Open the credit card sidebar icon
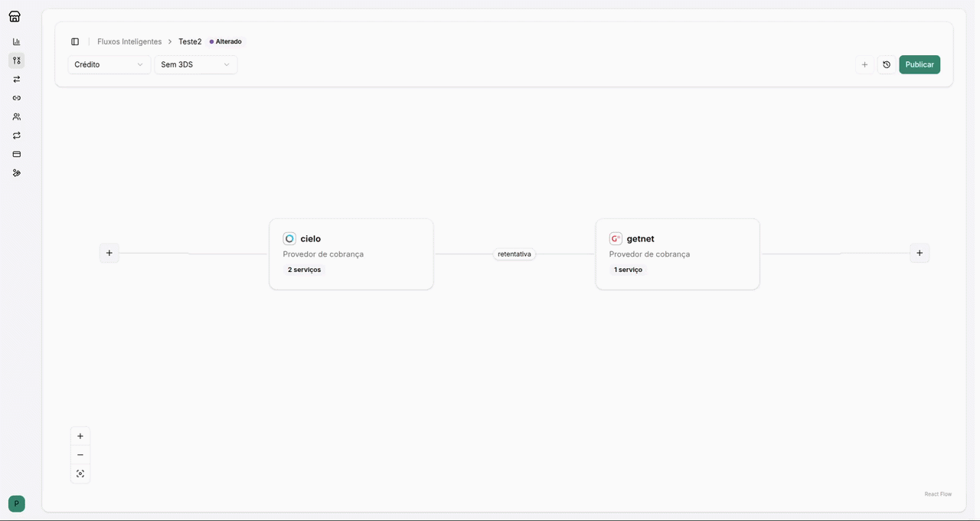 coord(17,155)
